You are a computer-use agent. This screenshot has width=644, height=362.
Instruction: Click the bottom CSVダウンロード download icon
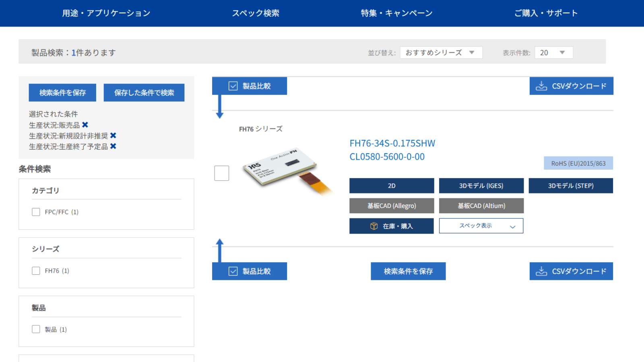click(x=541, y=271)
